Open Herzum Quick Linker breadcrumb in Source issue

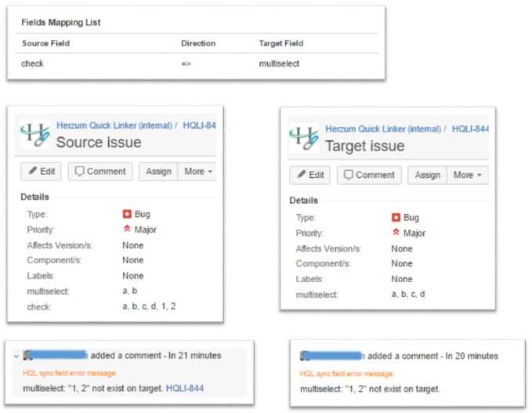(x=114, y=125)
